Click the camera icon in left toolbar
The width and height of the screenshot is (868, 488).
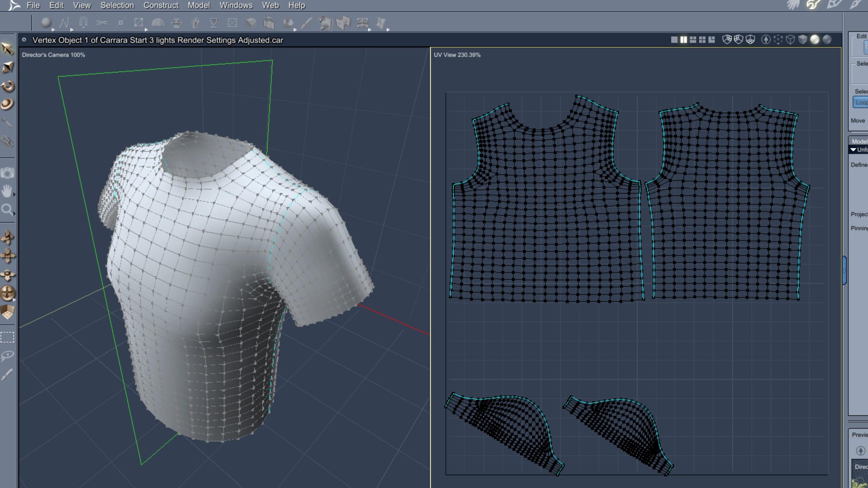point(7,173)
